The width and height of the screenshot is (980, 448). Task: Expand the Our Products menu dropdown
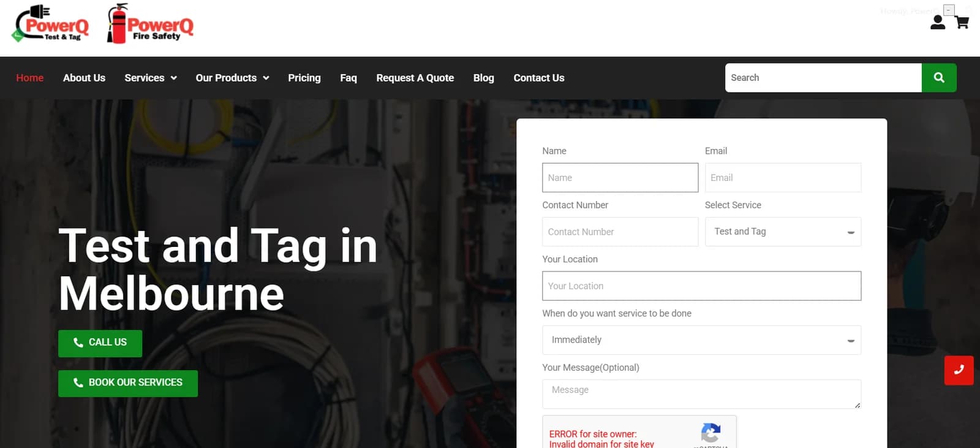232,78
